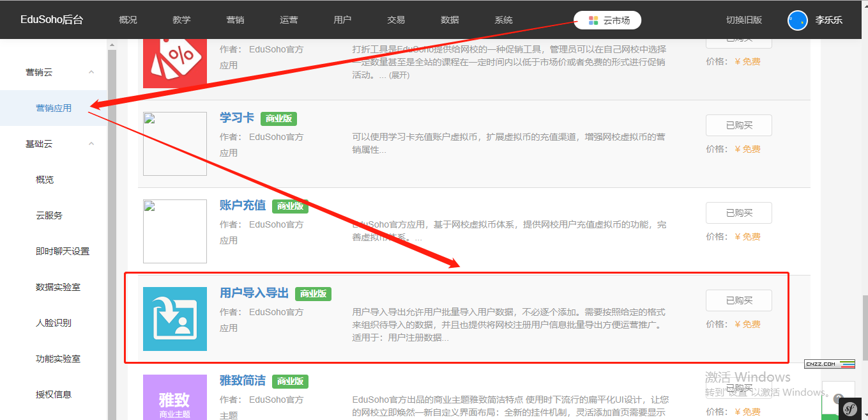Screen dimensions: 868x420
Task: Click the blue 用户导入导出 app icon
Action: click(x=175, y=319)
